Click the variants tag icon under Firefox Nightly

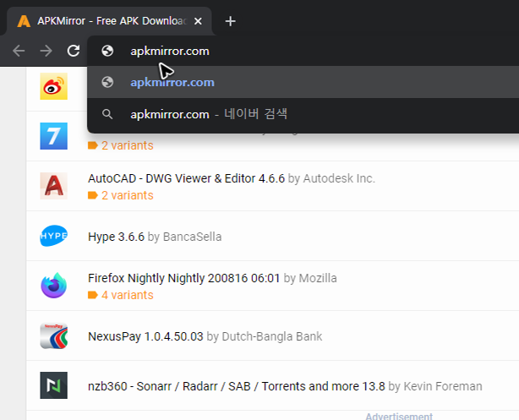point(93,295)
